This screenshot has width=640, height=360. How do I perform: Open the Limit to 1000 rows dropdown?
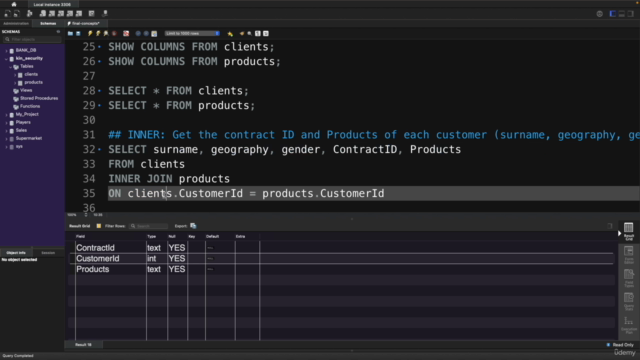click(192, 33)
